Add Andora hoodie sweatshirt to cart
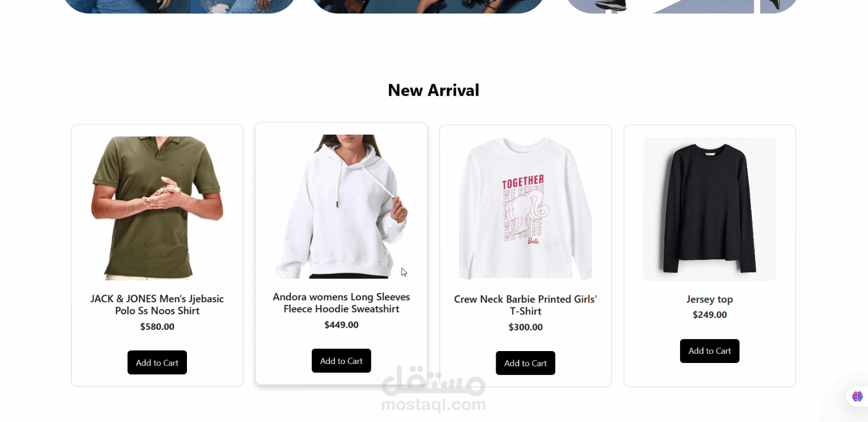This screenshot has height=422, width=868. pos(341,361)
